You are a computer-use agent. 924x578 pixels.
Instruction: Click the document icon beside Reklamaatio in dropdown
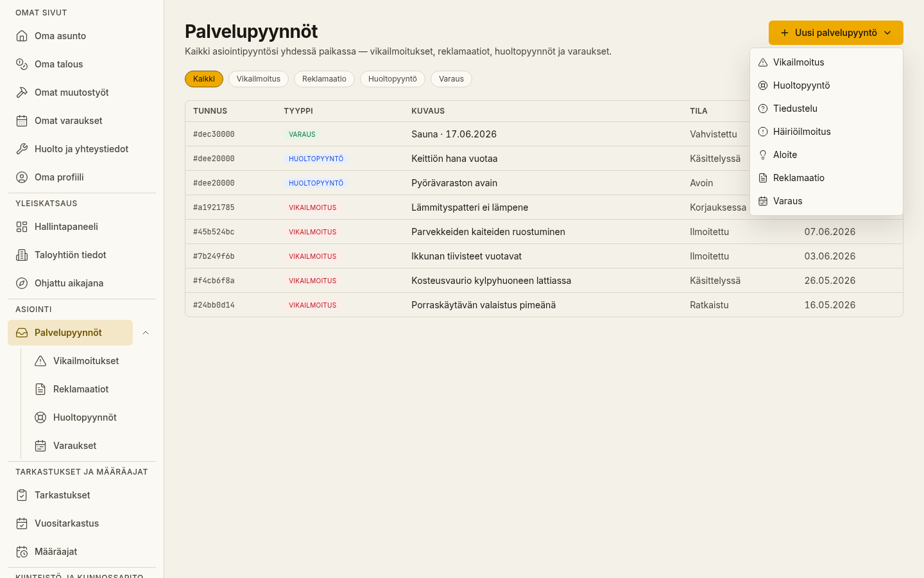pos(763,178)
